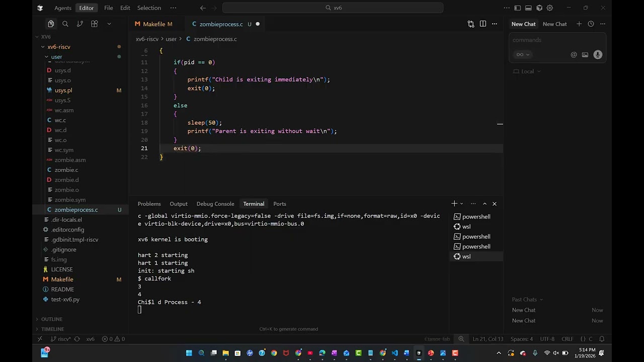Open the agent mode infinity dropdown
Screen dimensions: 644x362
[x=523, y=55]
